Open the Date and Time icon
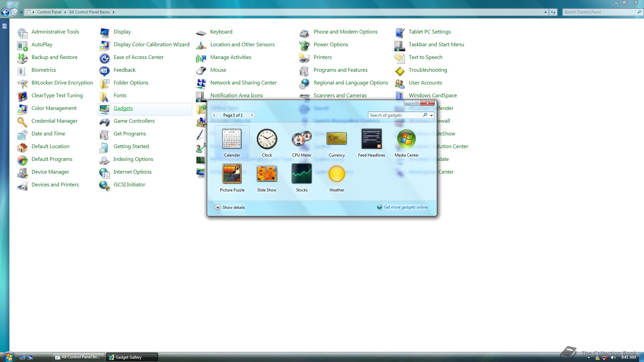This screenshot has width=644, height=362. coord(22,134)
